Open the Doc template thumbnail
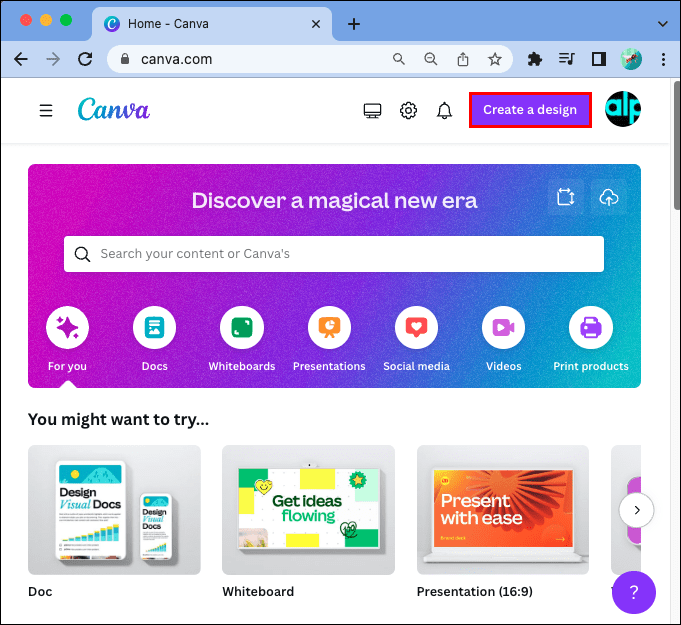This screenshot has height=625, width=681. click(114, 510)
